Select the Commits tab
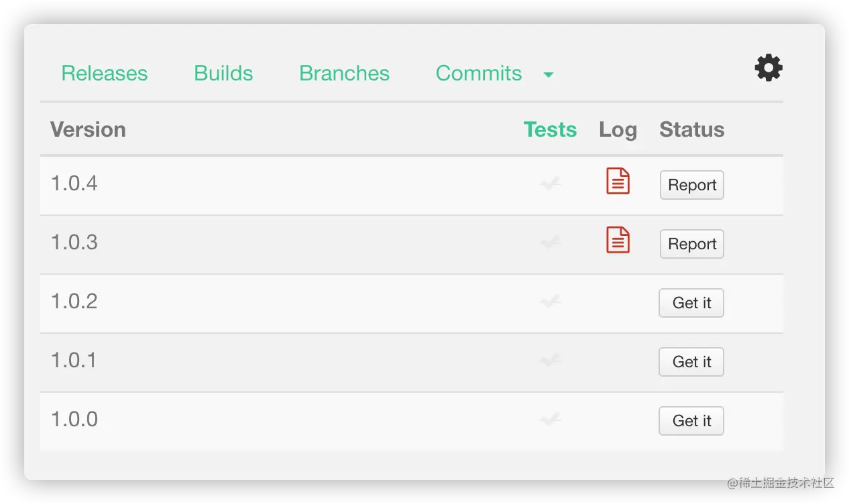 (x=478, y=73)
